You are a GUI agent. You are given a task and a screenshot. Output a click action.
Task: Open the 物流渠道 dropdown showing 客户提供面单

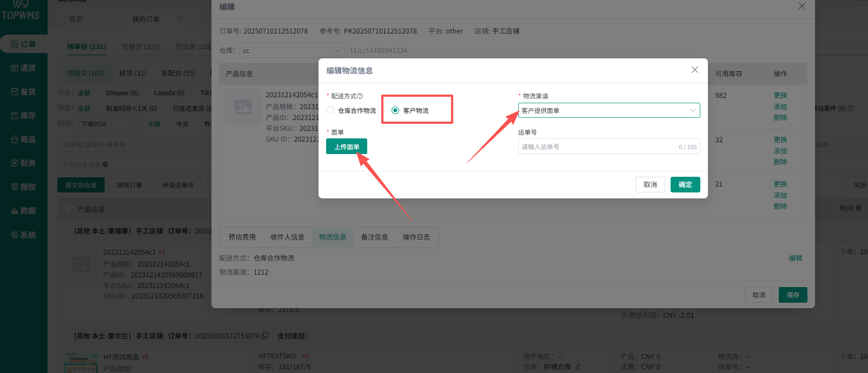tap(609, 110)
